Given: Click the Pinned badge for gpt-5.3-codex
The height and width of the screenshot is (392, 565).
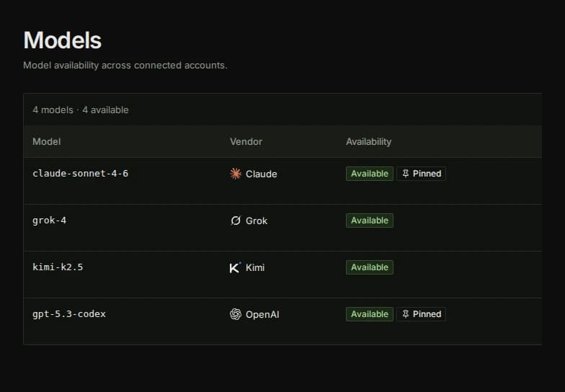Looking at the screenshot, I should point(421,314).
